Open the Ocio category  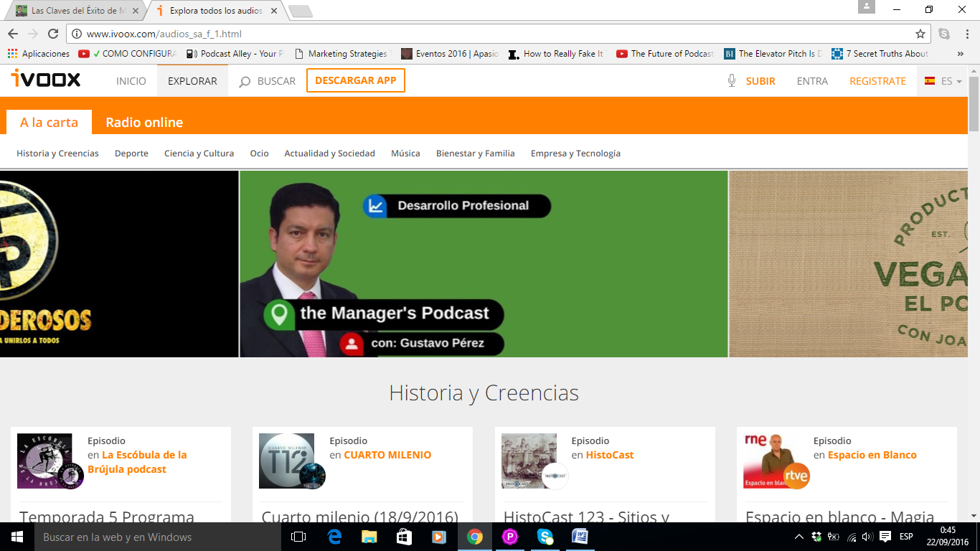point(259,154)
